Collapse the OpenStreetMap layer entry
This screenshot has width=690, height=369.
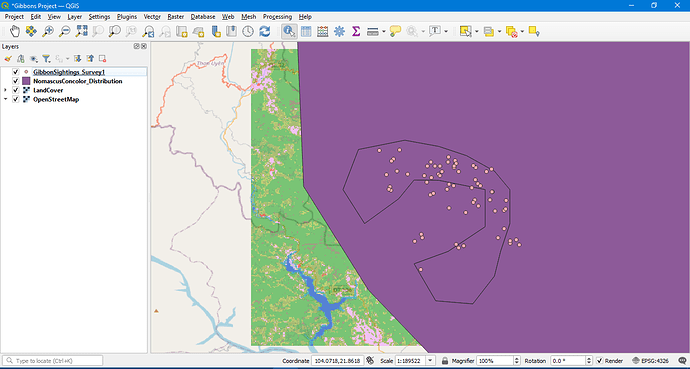click(5, 99)
